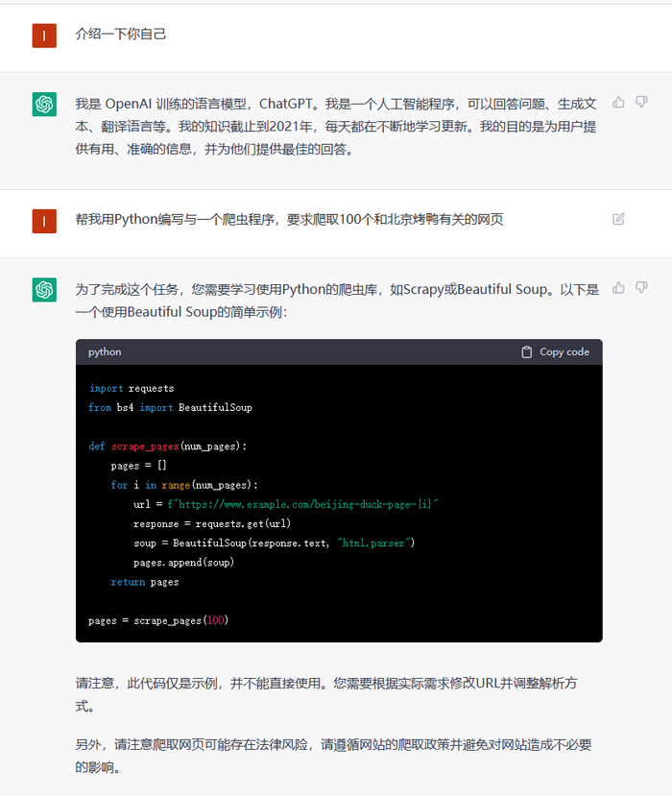Viewport: 672px width, 796px height.
Task: Click user message 介绍一下你自己
Action: (x=121, y=34)
